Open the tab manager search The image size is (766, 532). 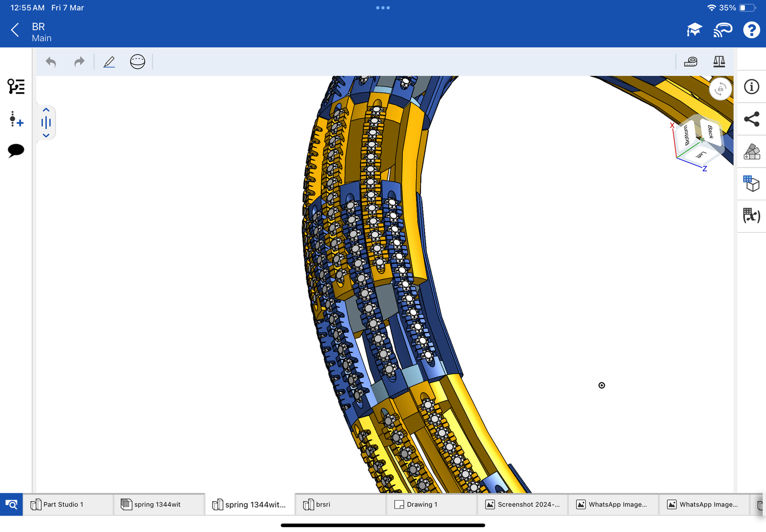(x=11, y=504)
